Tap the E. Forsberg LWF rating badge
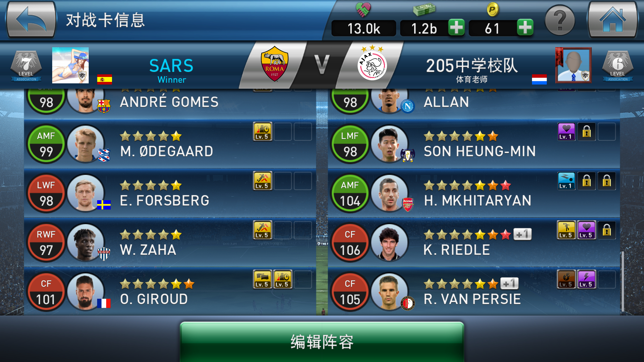The width and height of the screenshot is (644, 362). 46,193
